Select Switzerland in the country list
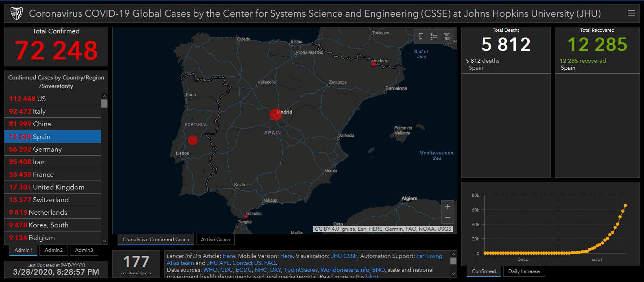Screen dimensions: 644x282 click(52, 200)
